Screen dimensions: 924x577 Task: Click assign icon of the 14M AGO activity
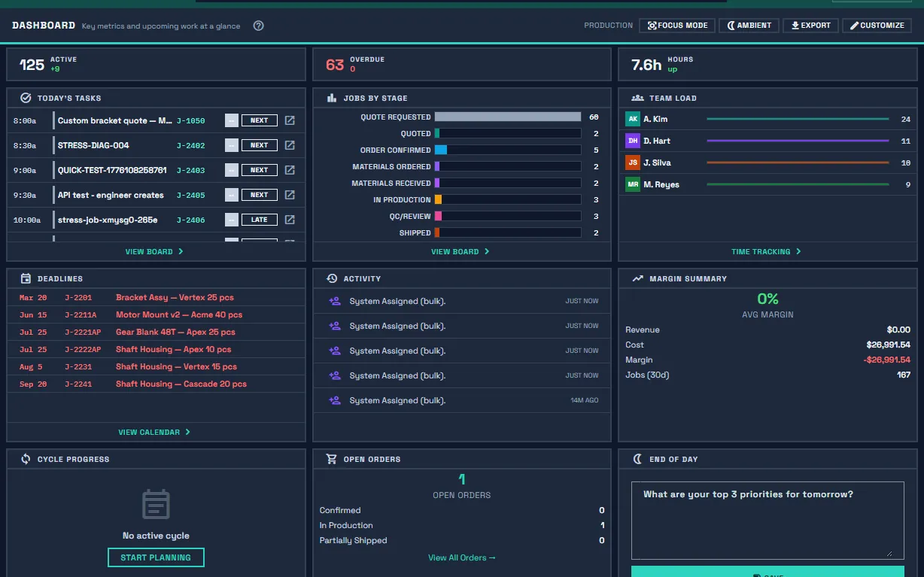[x=335, y=400]
